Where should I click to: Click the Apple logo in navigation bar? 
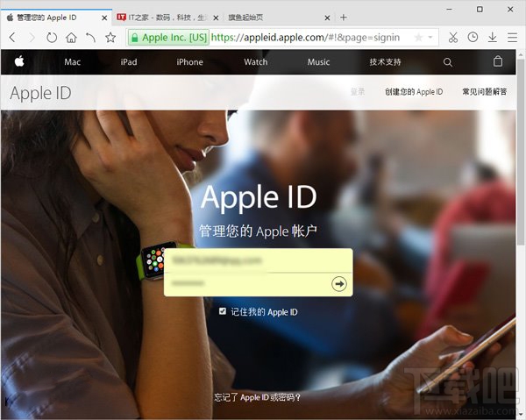(x=19, y=61)
